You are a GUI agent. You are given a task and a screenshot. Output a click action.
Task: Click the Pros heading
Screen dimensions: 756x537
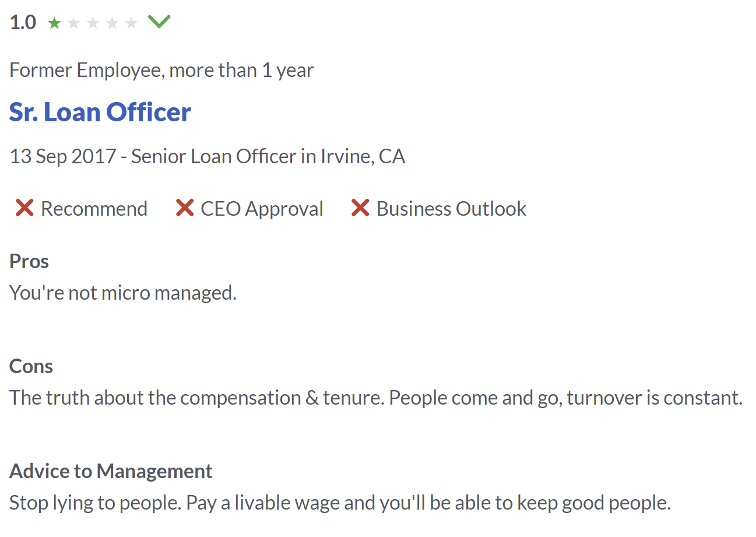(x=29, y=261)
